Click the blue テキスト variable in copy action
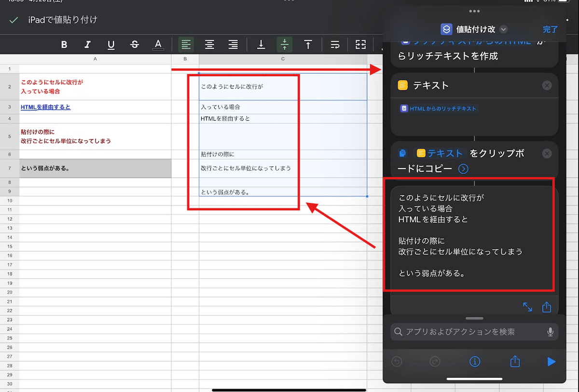This screenshot has height=392, width=579. tap(440, 153)
